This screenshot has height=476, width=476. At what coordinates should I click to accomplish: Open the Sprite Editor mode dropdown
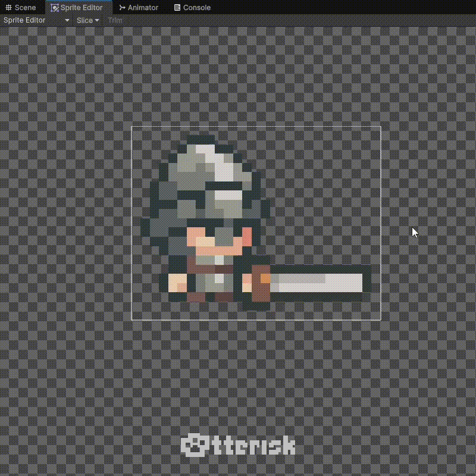click(x=36, y=20)
